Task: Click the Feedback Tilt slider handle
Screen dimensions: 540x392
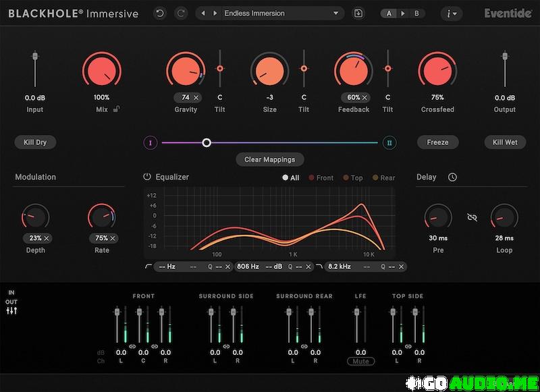Action: 387,69
